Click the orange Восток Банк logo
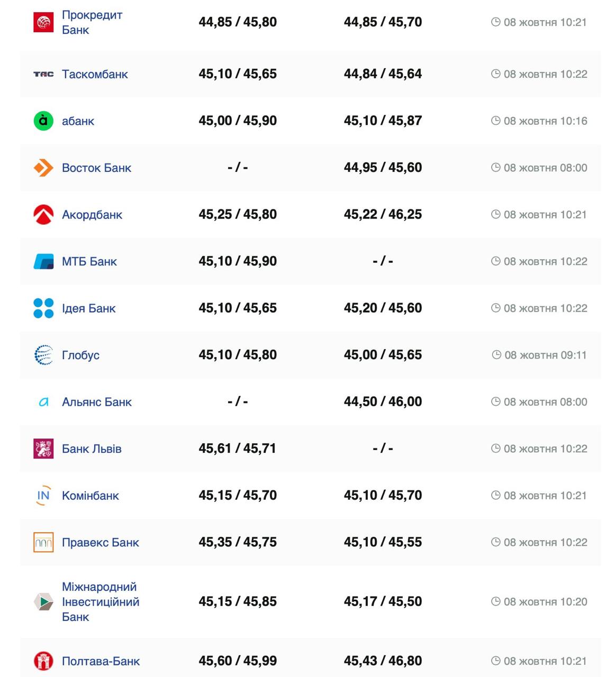Viewport: 616px width, 677px height. coord(43,168)
